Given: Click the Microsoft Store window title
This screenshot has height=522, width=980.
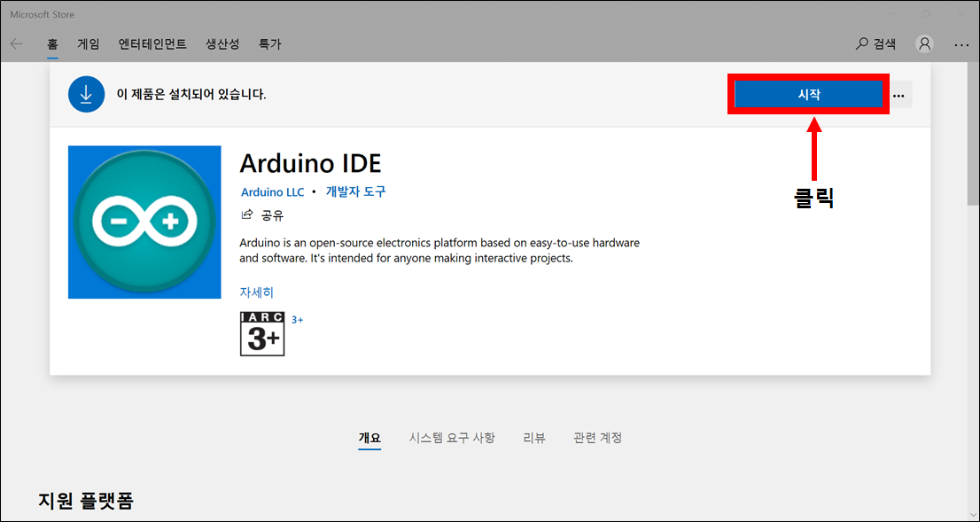Looking at the screenshot, I should coord(42,14).
